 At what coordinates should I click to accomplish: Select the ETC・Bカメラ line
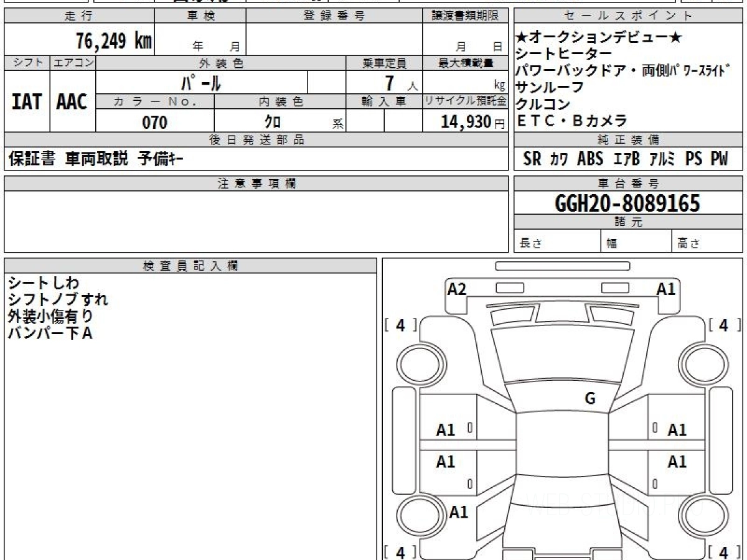click(572, 121)
